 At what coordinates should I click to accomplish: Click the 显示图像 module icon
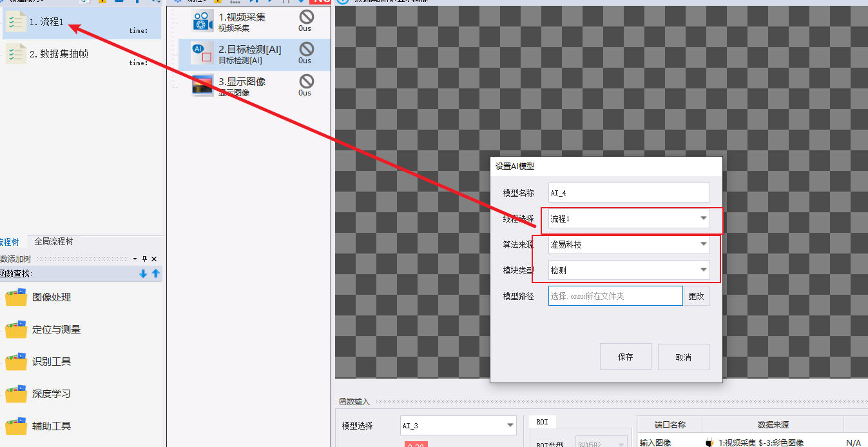pos(203,85)
